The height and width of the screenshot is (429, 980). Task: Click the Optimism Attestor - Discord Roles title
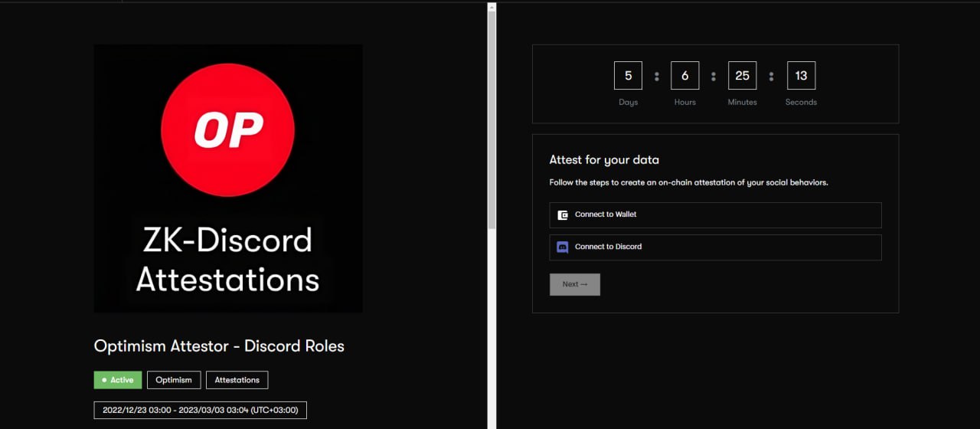tap(219, 346)
